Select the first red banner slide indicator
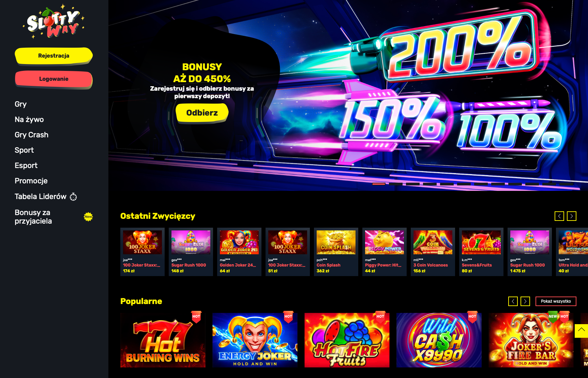Image resolution: width=588 pixels, height=378 pixels. click(x=379, y=184)
